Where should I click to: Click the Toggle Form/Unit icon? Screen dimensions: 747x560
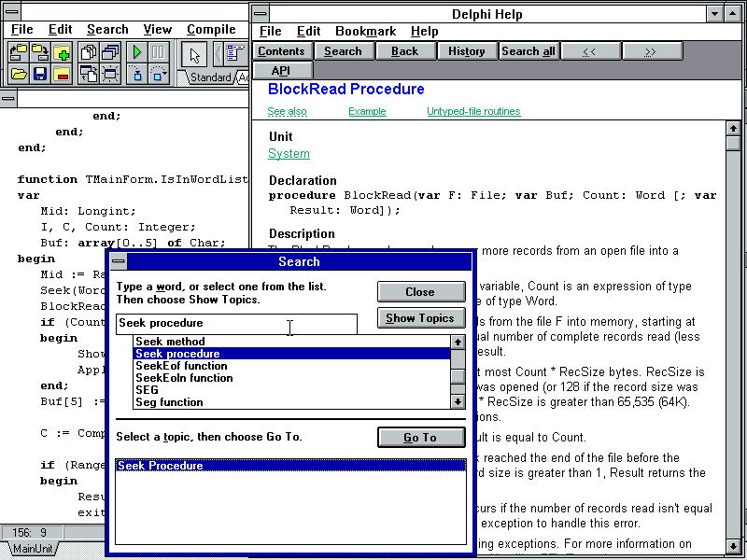tap(89, 74)
